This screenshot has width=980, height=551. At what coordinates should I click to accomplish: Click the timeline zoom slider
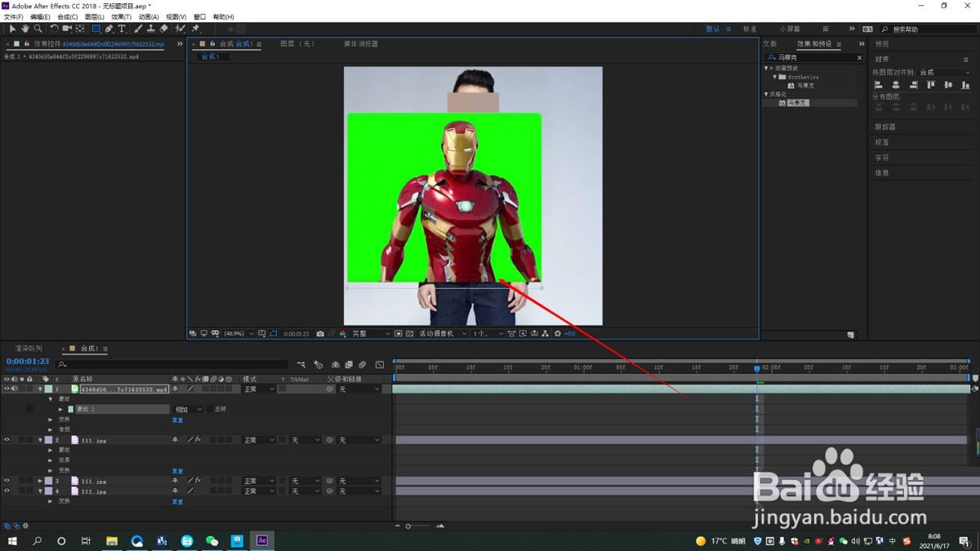coord(418,527)
